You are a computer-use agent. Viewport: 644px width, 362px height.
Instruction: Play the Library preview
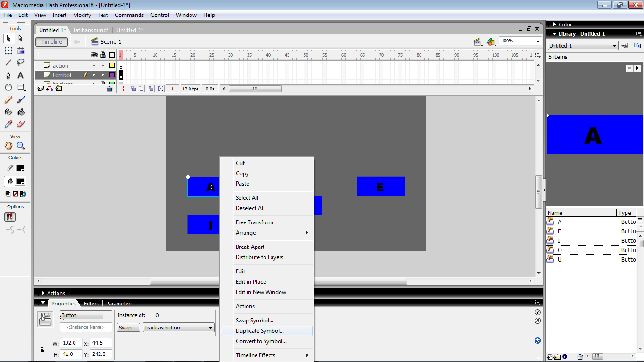pos(637,68)
